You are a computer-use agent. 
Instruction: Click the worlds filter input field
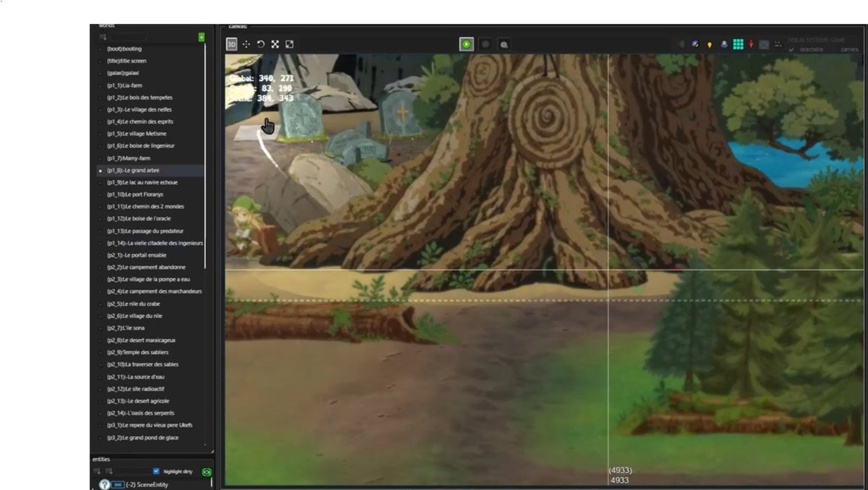tap(127, 37)
